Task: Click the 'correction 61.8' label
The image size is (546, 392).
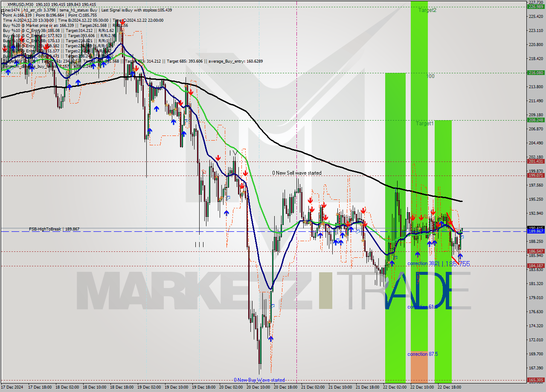Action: point(422,307)
